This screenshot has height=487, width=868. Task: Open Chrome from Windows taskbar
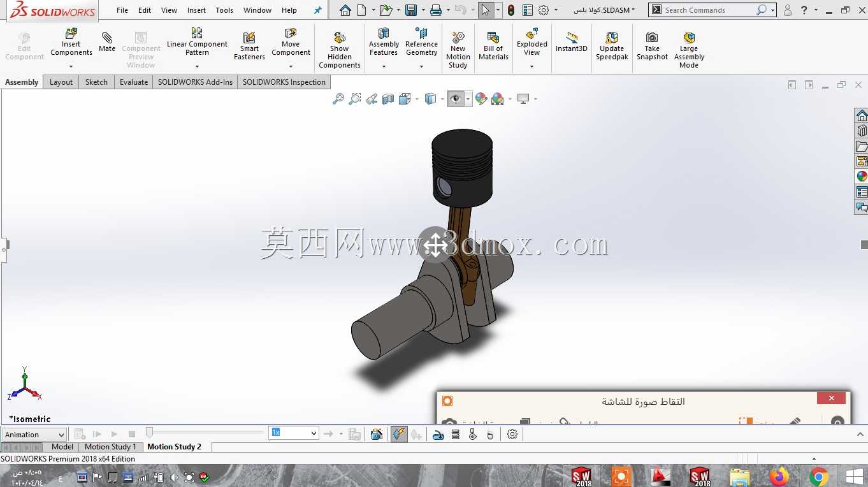(x=819, y=476)
